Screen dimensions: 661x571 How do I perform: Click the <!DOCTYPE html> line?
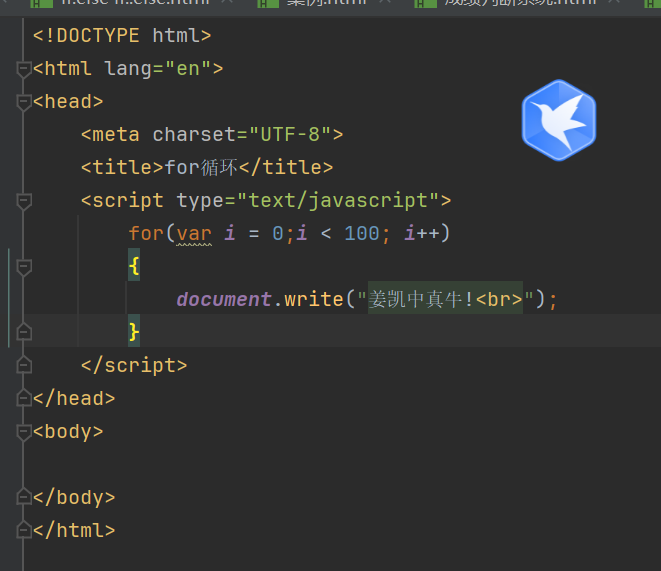tap(122, 35)
